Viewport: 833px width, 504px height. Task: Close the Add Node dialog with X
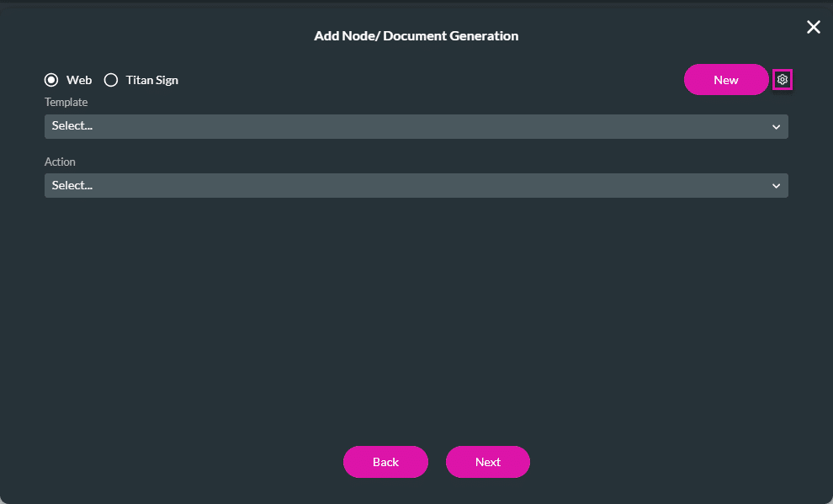coord(813,26)
